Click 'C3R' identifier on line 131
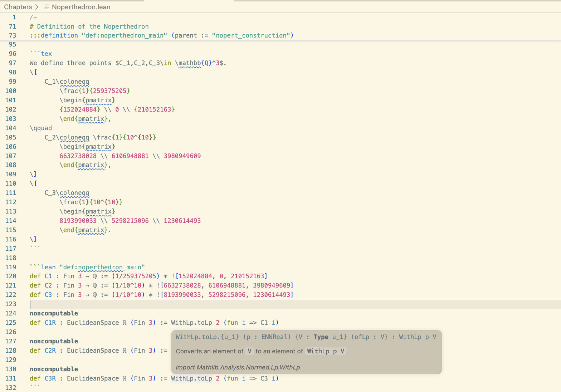 click(50, 378)
